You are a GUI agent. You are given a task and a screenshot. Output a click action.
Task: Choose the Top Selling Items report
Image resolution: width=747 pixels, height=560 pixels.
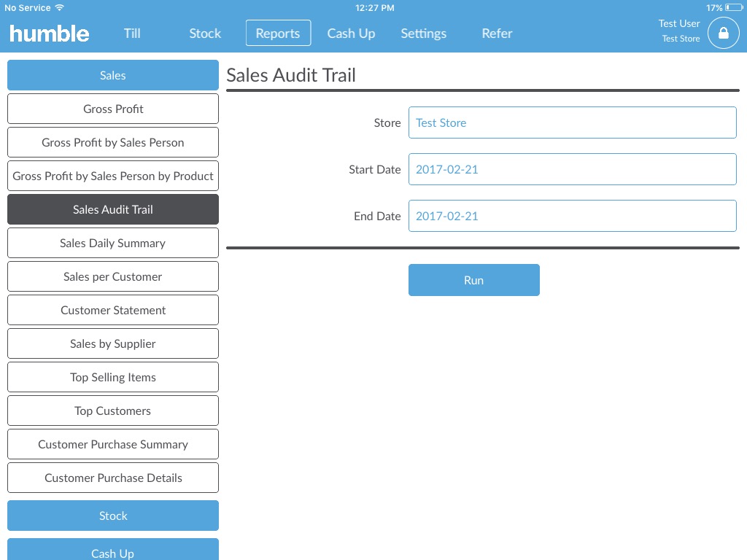tap(113, 377)
